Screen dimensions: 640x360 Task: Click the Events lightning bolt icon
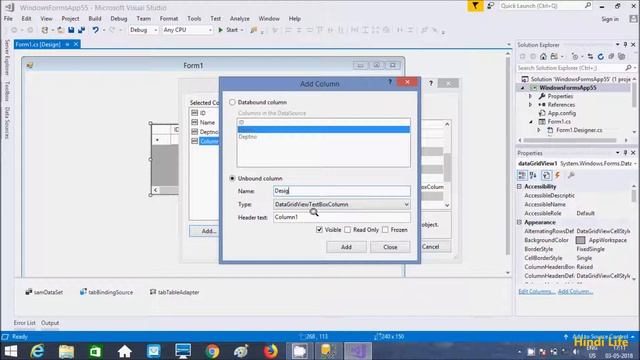(x=558, y=175)
